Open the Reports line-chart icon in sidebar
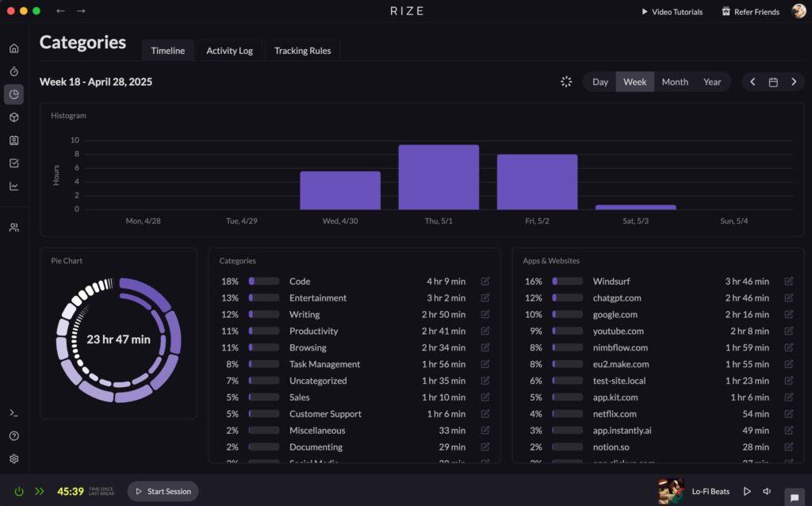 click(x=13, y=188)
